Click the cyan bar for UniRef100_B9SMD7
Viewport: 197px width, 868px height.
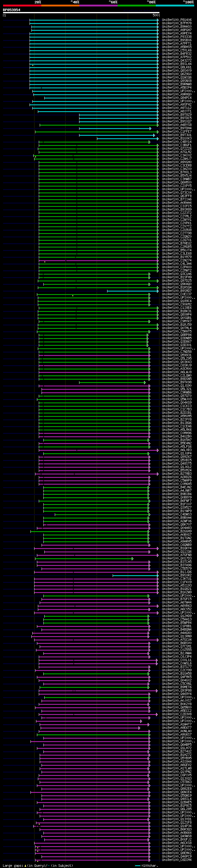(x=133, y=291)
